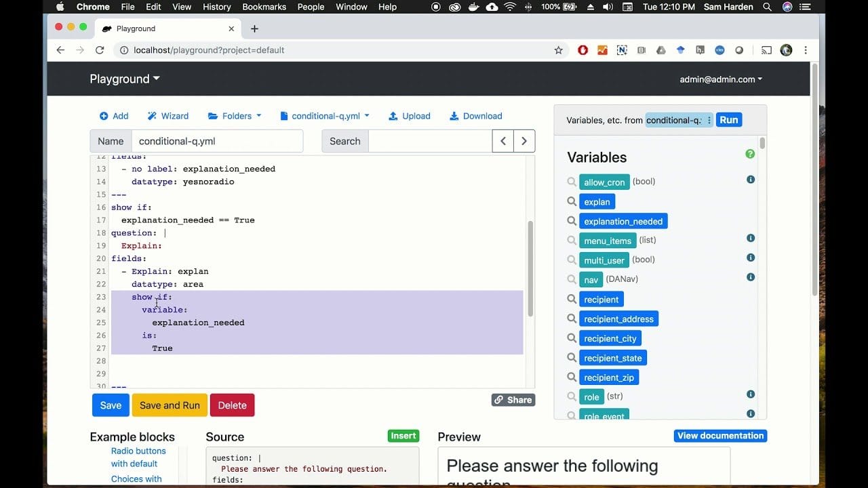
Task: Click the info icon next to menu_items variable
Action: [x=750, y=238]
